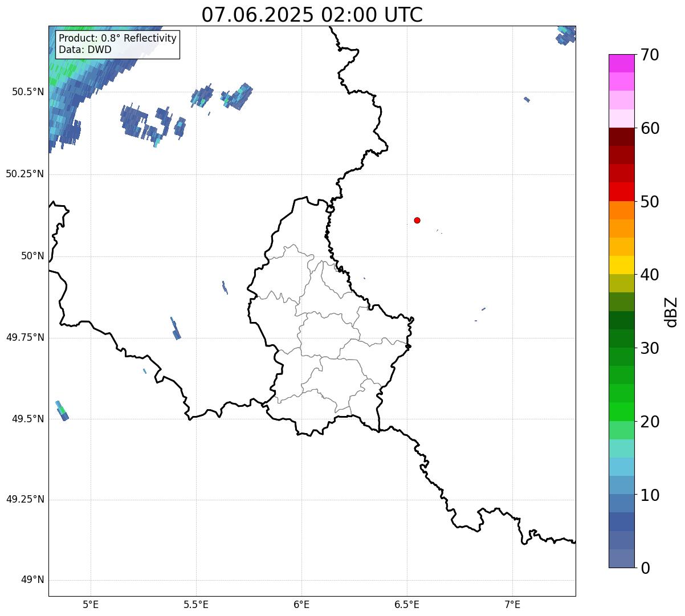Screen dimensions: 685x616
Task: Click the dark red swatch below 60
Action: (x=621, y=137)
